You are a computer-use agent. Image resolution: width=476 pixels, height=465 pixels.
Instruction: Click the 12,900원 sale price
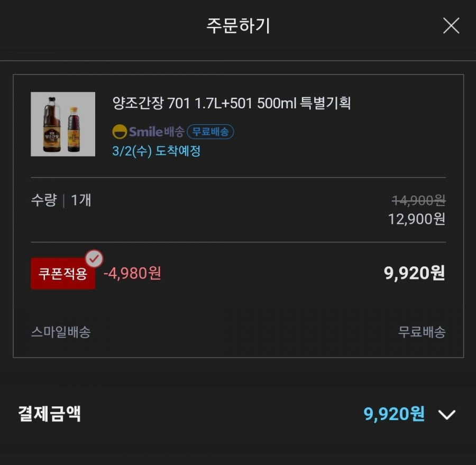pos(417,219)
